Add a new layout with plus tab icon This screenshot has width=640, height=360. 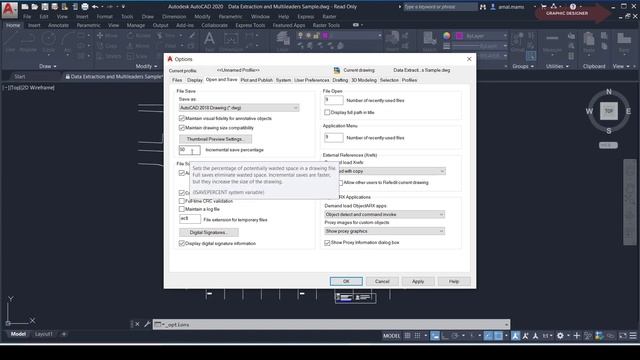(64, 334)
